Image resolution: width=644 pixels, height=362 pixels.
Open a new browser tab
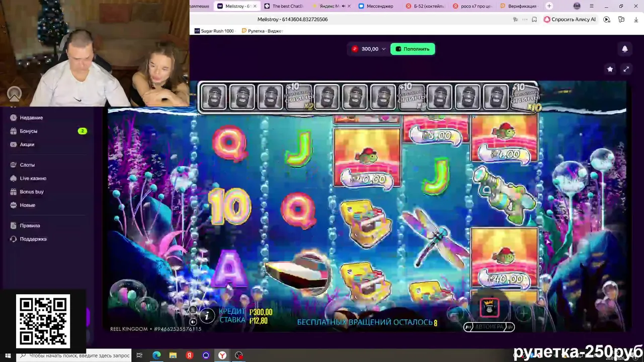click(x=549, y=6)
